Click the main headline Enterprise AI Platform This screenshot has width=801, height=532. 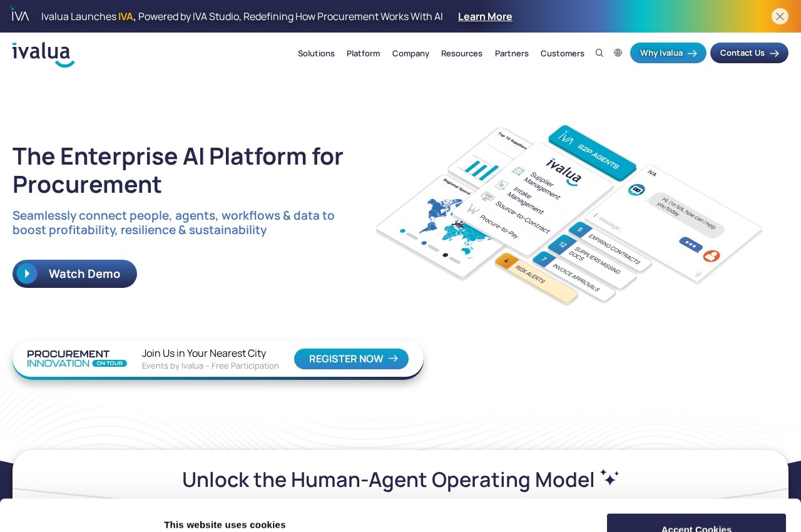178,170
